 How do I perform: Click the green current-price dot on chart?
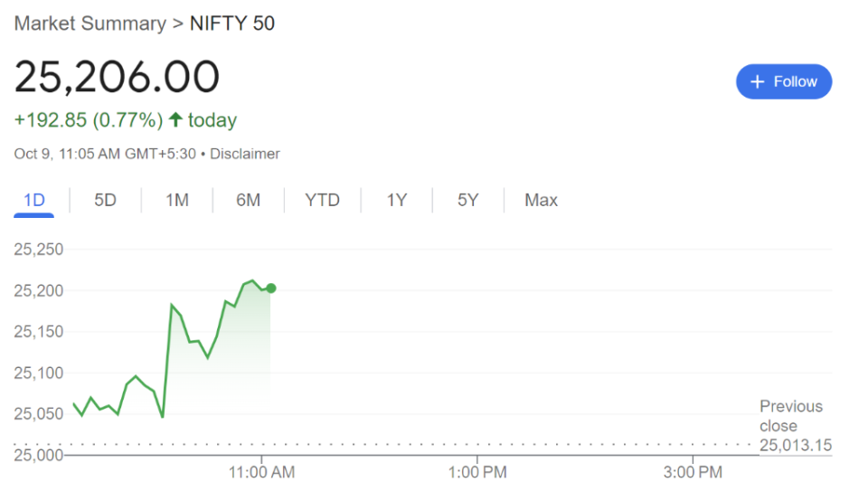pos(271,288)
